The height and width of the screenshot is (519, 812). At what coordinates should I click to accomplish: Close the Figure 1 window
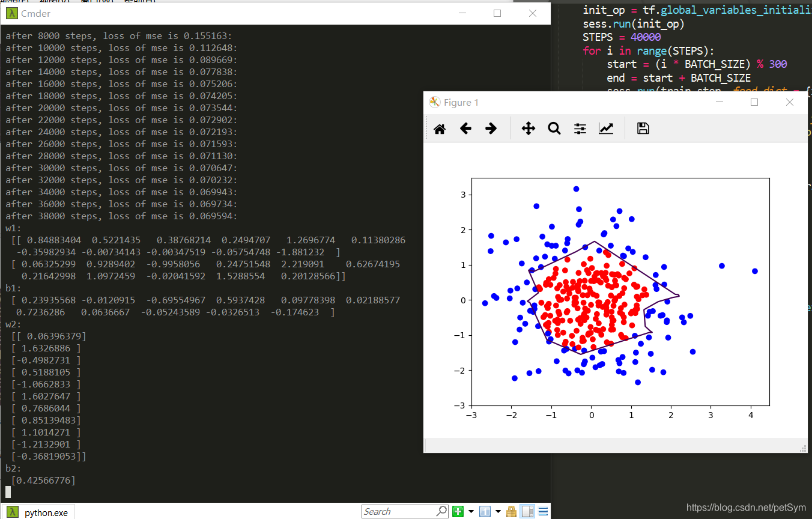(790, 103)
